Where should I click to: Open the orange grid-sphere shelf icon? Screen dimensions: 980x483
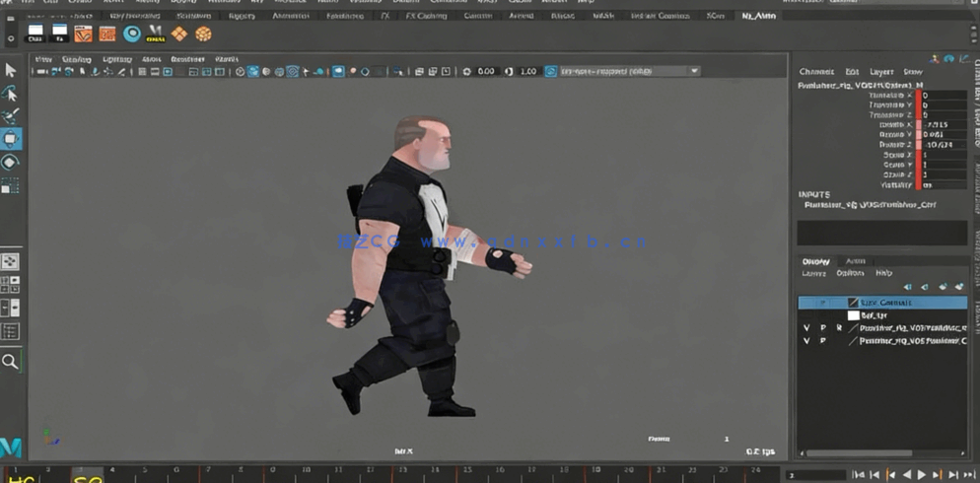[203, 34]
